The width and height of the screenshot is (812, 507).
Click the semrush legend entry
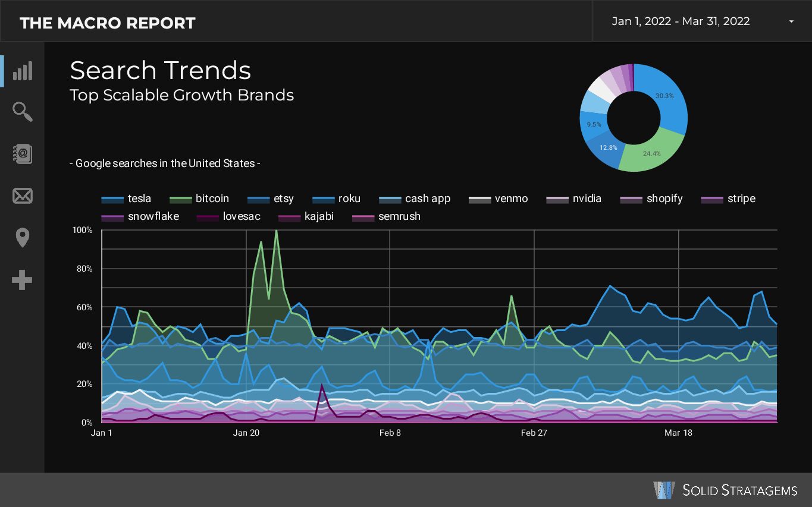(x=386, y=216)
